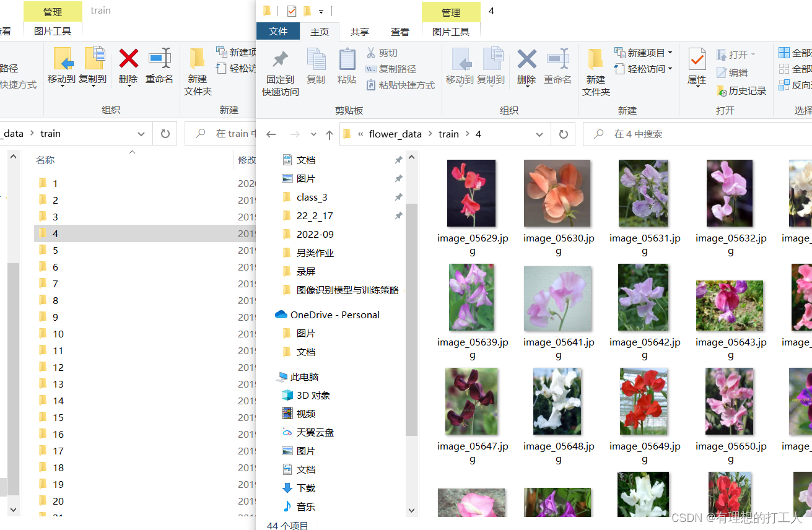Screen dimensions: 812x530
Task: Open 图片工具 tab in train window
Action: (x=53, y=31)
